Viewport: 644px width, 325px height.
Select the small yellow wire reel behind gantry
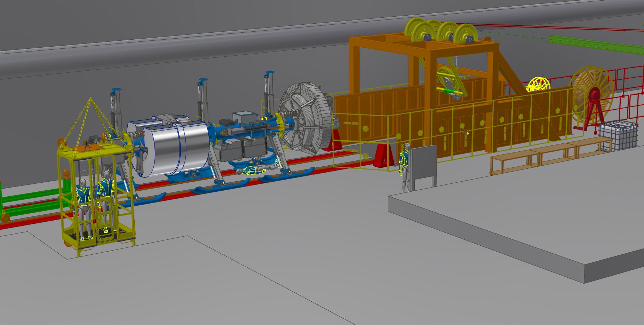coord(539,86)
